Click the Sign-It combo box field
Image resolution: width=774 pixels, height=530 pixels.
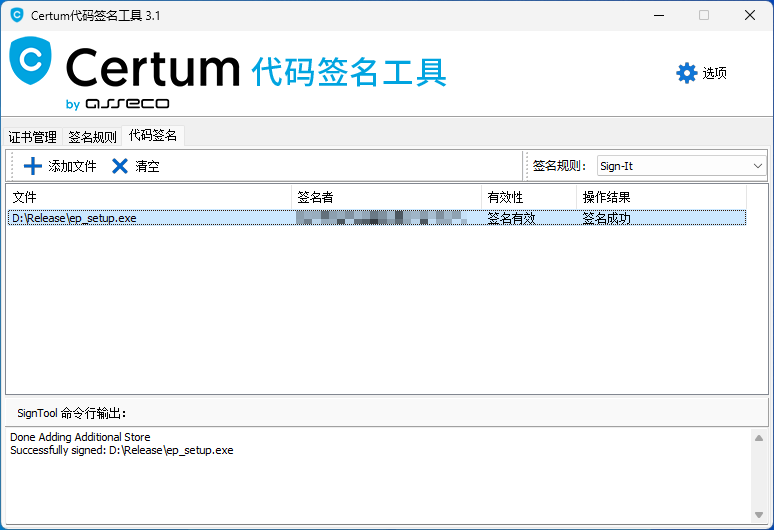click(681, 166)
